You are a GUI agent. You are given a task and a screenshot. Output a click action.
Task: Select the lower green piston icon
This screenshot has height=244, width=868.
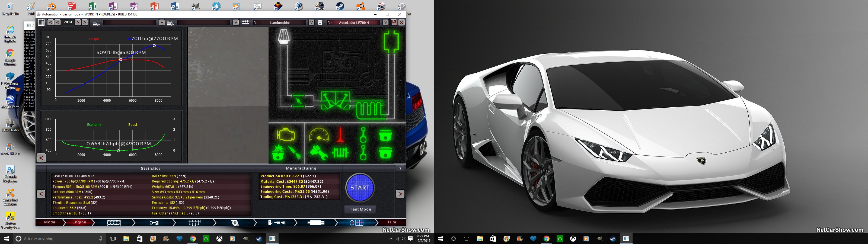tap(385, 153)
